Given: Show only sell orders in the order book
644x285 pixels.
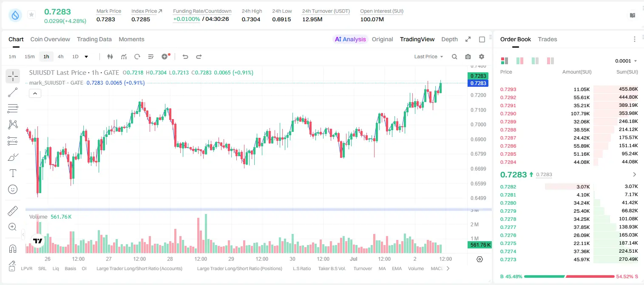Looking at the screenshot, I should pyautogui.click(x=550, y=61).
